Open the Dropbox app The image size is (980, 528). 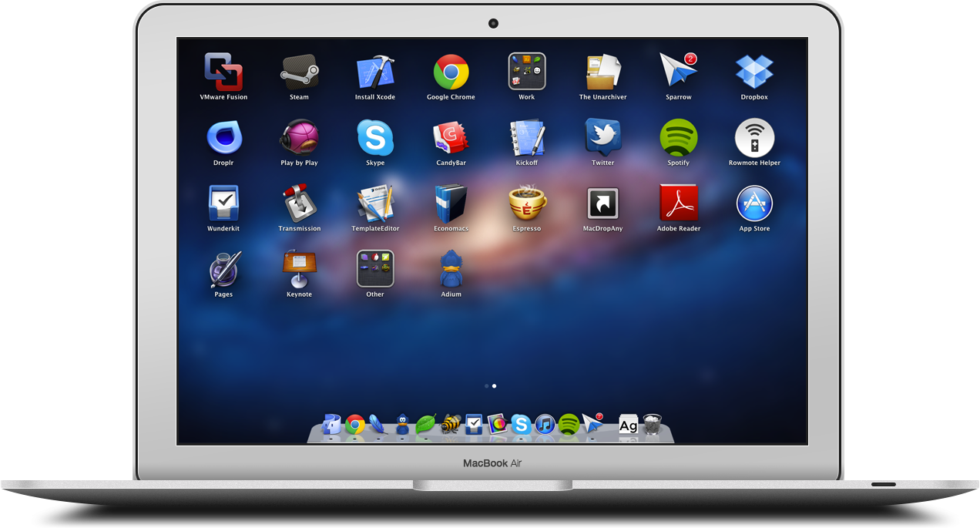tap(754, 72)
